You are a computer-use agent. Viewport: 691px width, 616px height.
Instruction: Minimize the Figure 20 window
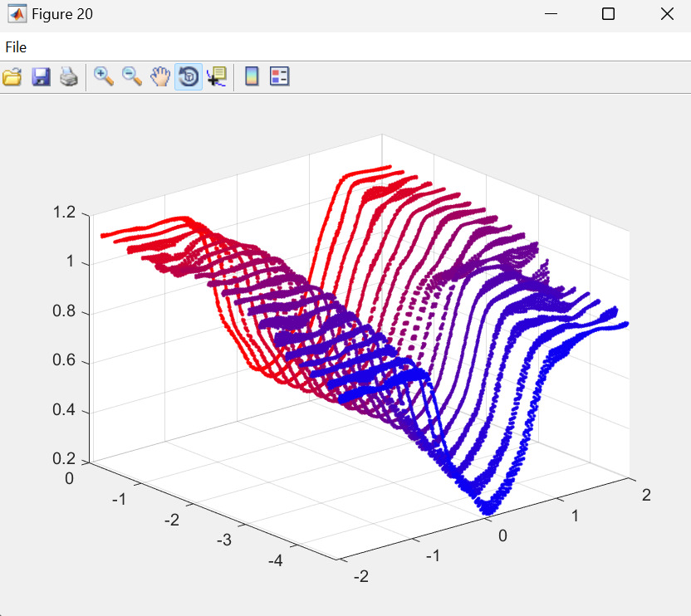click(550, 14)
